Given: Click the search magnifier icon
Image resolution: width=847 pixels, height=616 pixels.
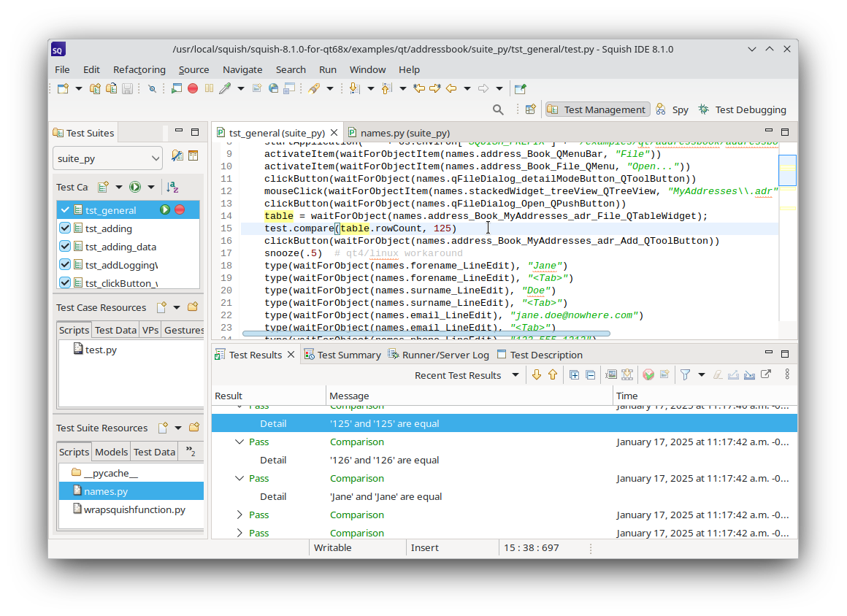Looking at the screenshot, I should click(x=498, y=109).
